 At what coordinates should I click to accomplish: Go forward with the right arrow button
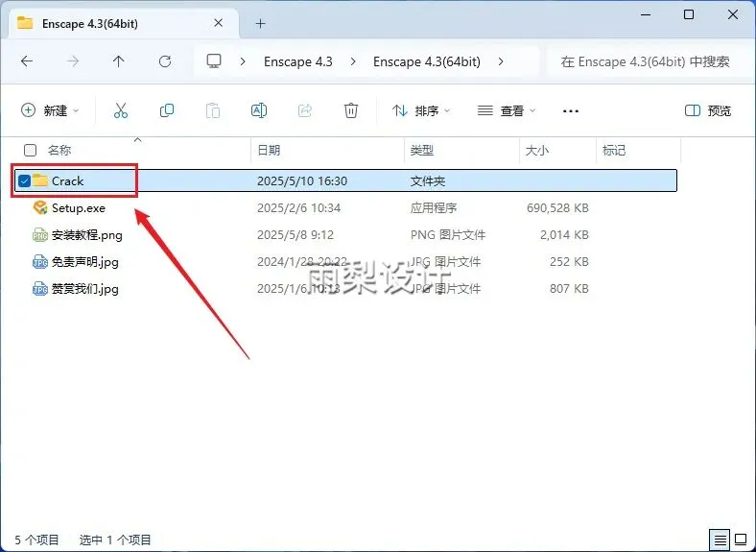pos(73,61)
